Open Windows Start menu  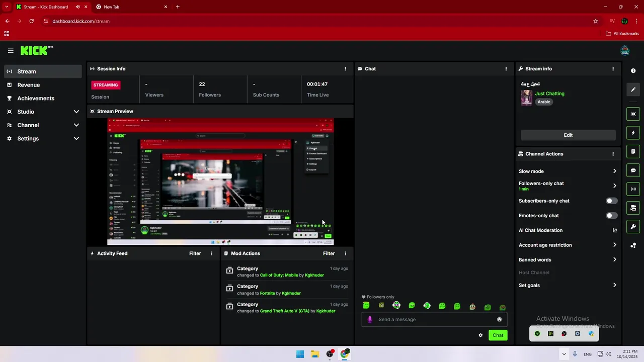[300, 354]
